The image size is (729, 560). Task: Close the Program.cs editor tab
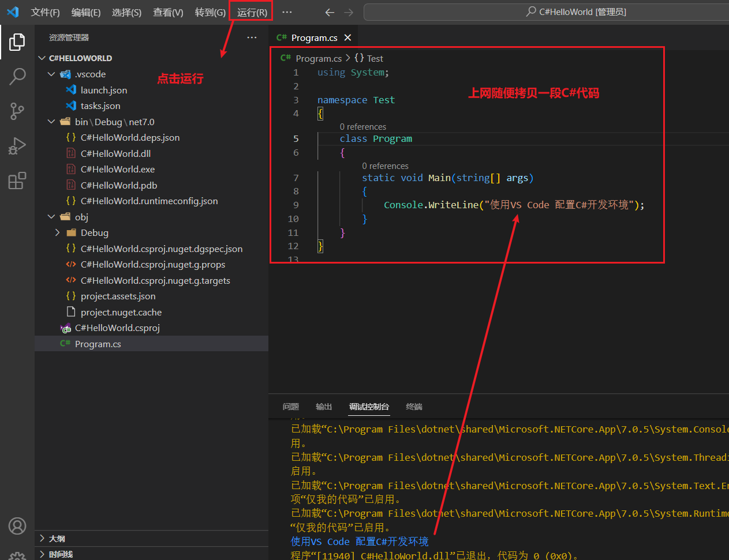tap(347, 37)
